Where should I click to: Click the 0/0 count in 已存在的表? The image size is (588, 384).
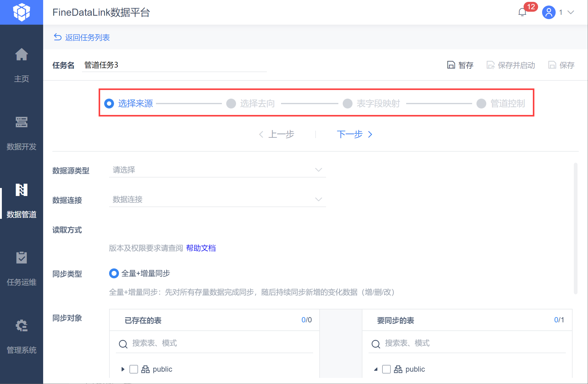(307, 320)
